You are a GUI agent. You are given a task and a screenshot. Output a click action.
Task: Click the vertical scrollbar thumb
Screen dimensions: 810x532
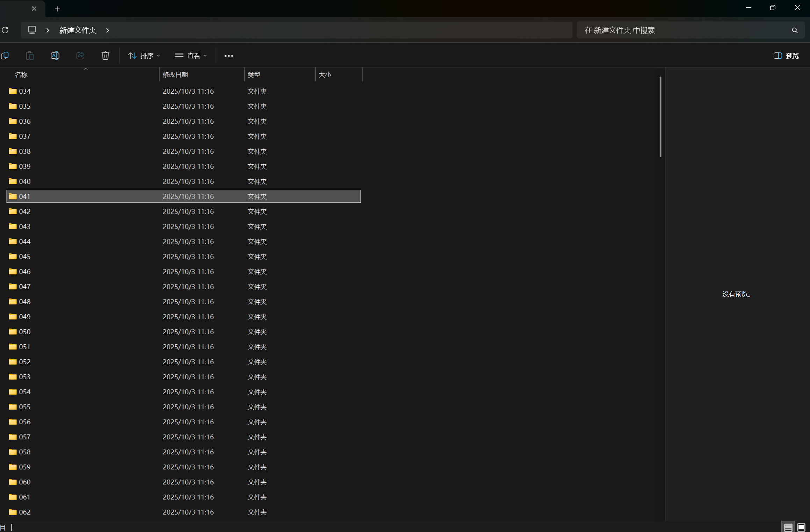coord(660,117)
